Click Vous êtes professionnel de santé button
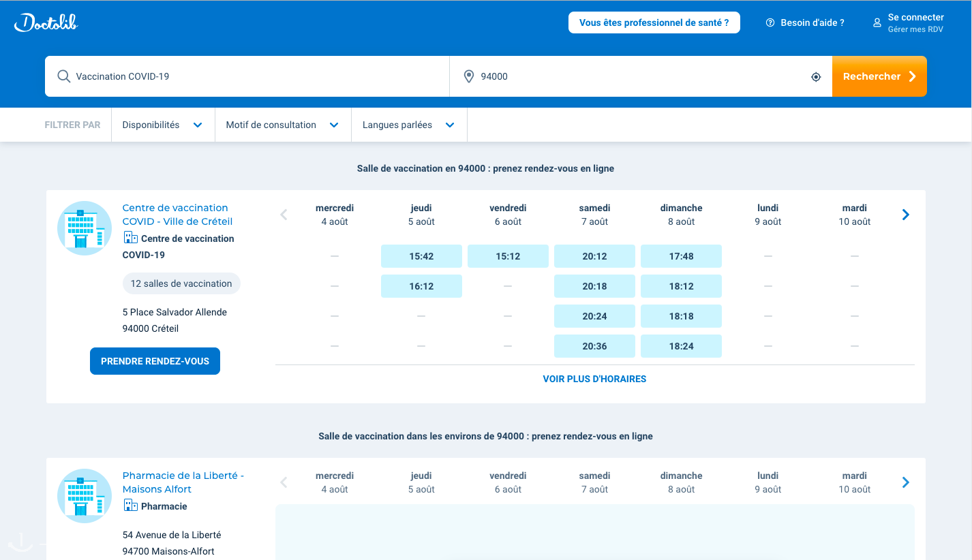 point(654,22)
